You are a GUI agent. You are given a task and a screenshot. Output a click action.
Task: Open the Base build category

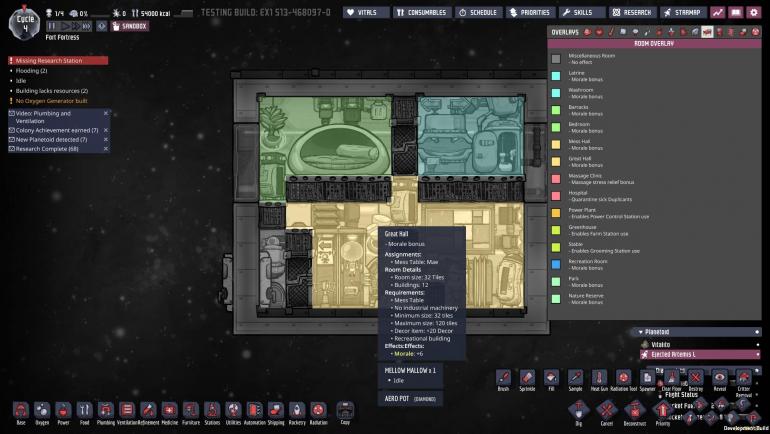(21, 412)
